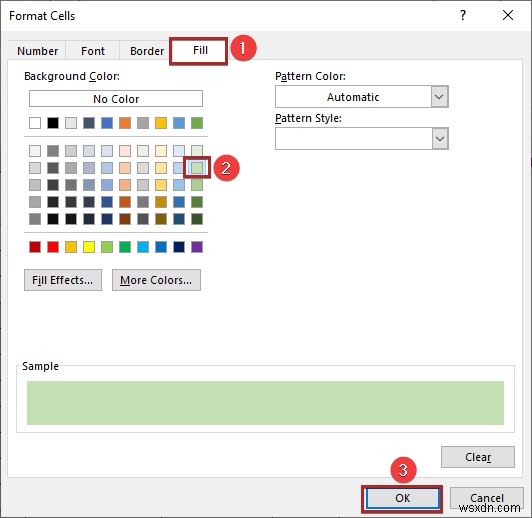Close the Format Cells dialog
This screenshot has width=532, height=518.
tap(508, 15)
